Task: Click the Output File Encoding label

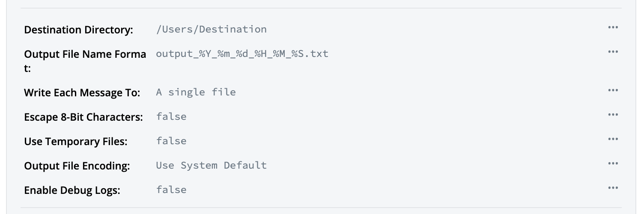Action: pos(77,166)
